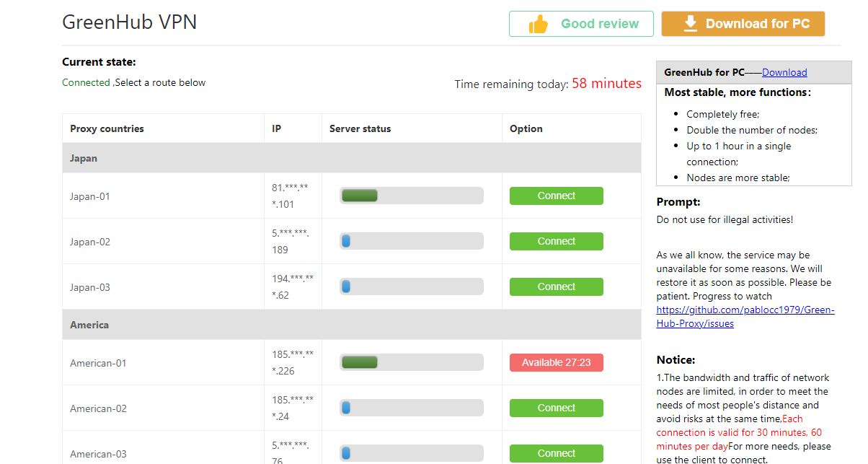
Task: Open the GreenHub for PC Download link
Action: tap(784, 71)
